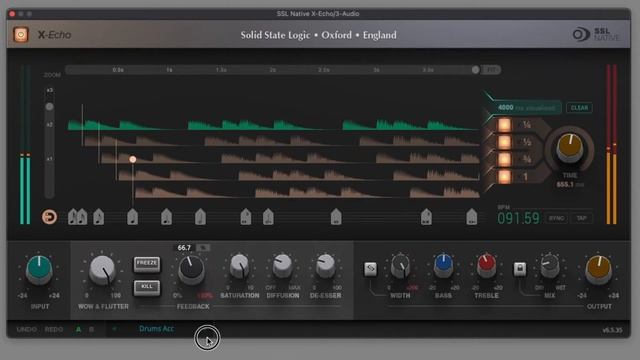Activate the KILL button
This screenshot has width=640, height=360.
(x=147, y=287)
